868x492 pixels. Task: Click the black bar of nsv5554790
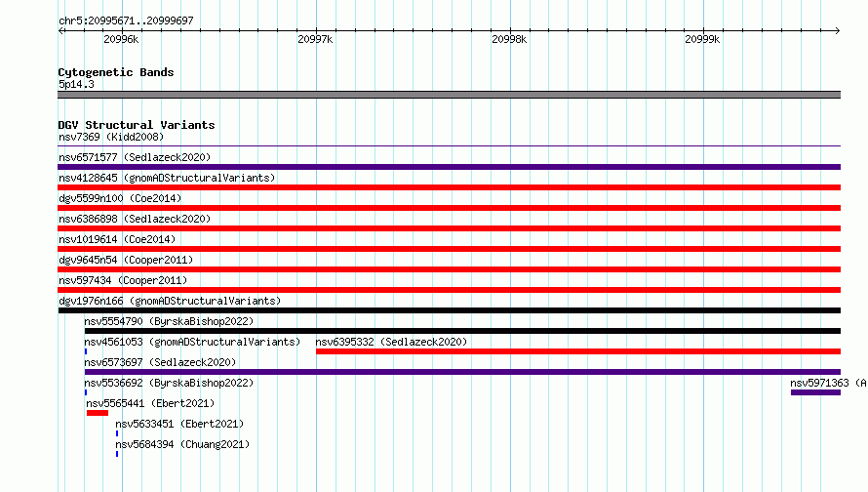click(462, 331)
